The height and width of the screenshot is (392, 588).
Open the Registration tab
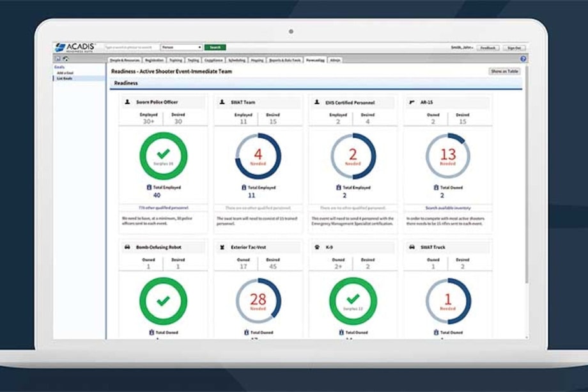click(155, 59)
